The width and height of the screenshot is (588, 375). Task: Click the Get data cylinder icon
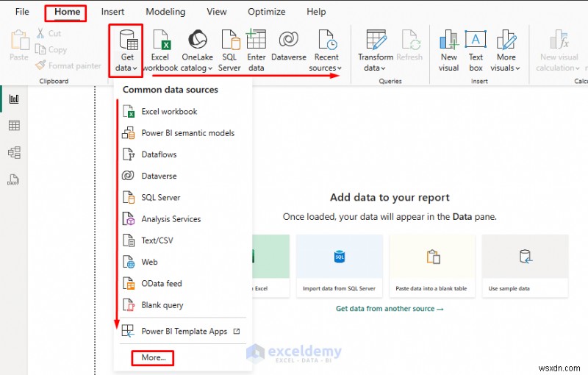(x=128, y=40)
